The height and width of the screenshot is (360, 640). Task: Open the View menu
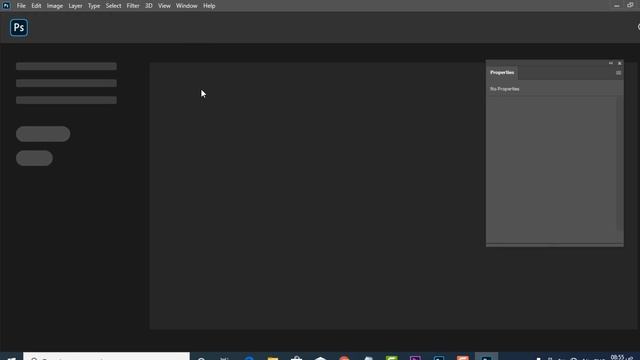[x=164, y=6]
